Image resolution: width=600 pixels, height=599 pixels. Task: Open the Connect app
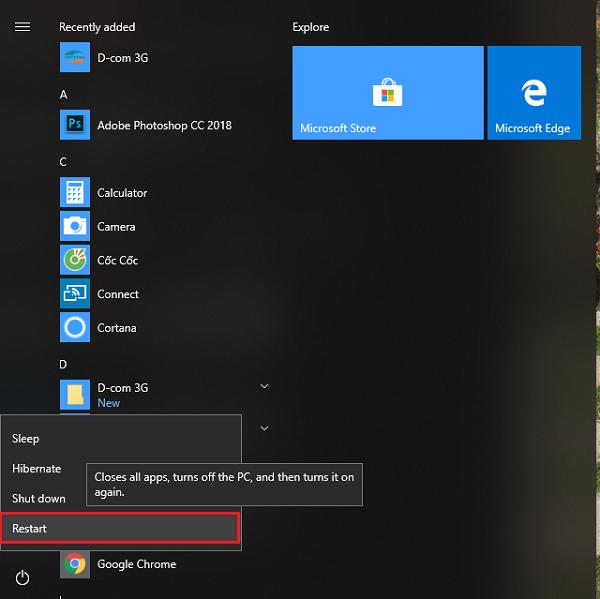117,294
